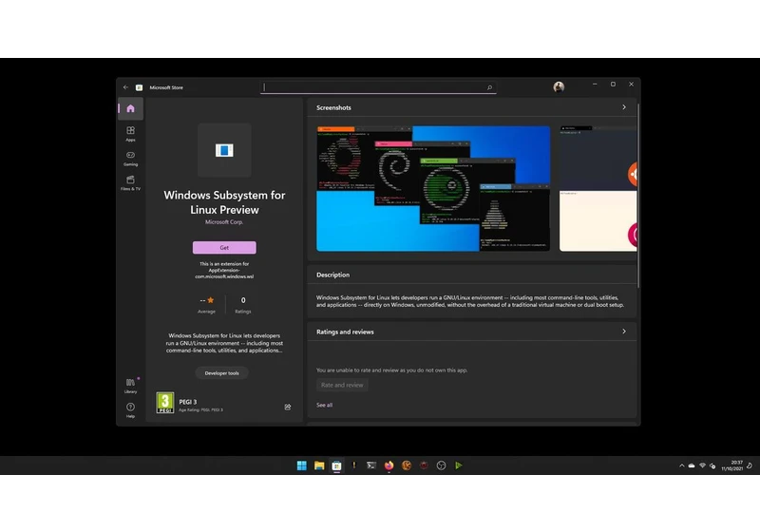The width and height of the screenshot is (760, 532).
Task: Click the page vertical scrollbar
Action: tap(638, 195)
